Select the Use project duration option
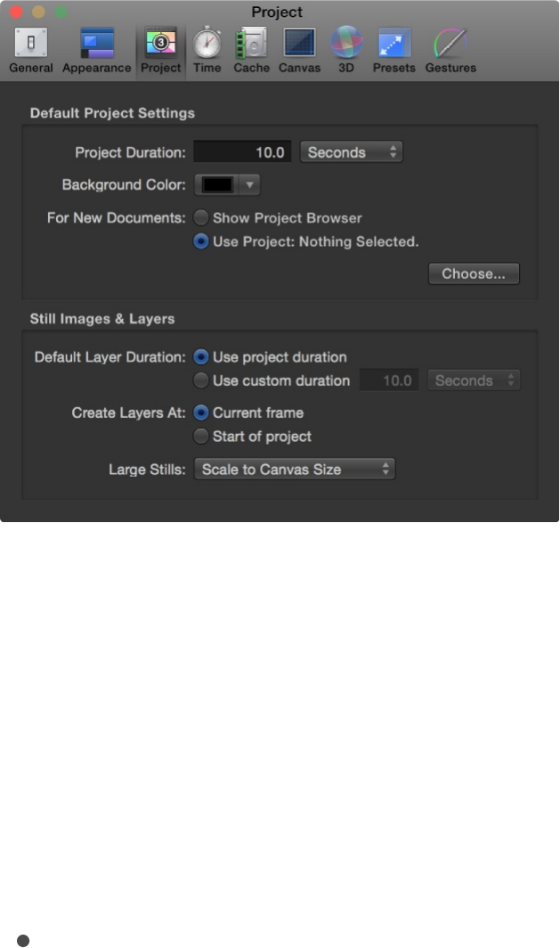The height and width of the screenshot is (948, 560). (202, 357)
